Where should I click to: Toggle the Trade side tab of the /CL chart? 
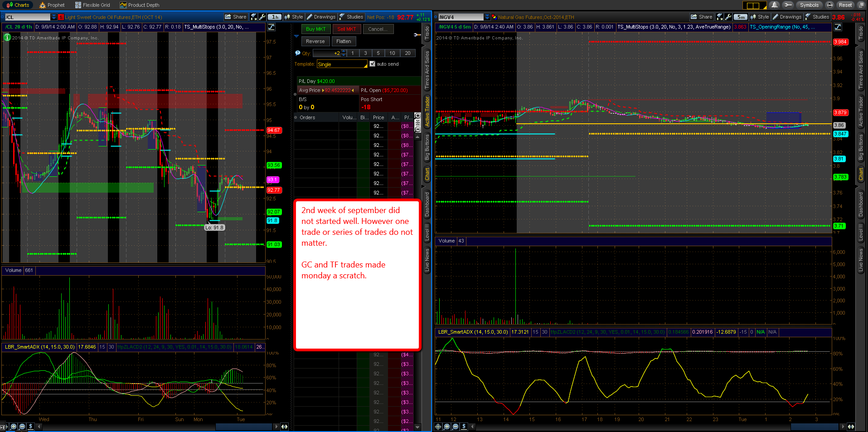click(x=427, y=33)
